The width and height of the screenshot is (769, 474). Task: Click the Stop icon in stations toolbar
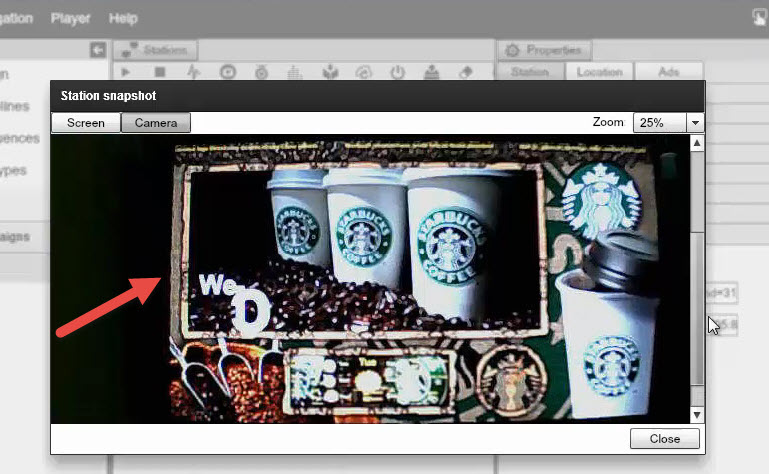pos(159,72)
